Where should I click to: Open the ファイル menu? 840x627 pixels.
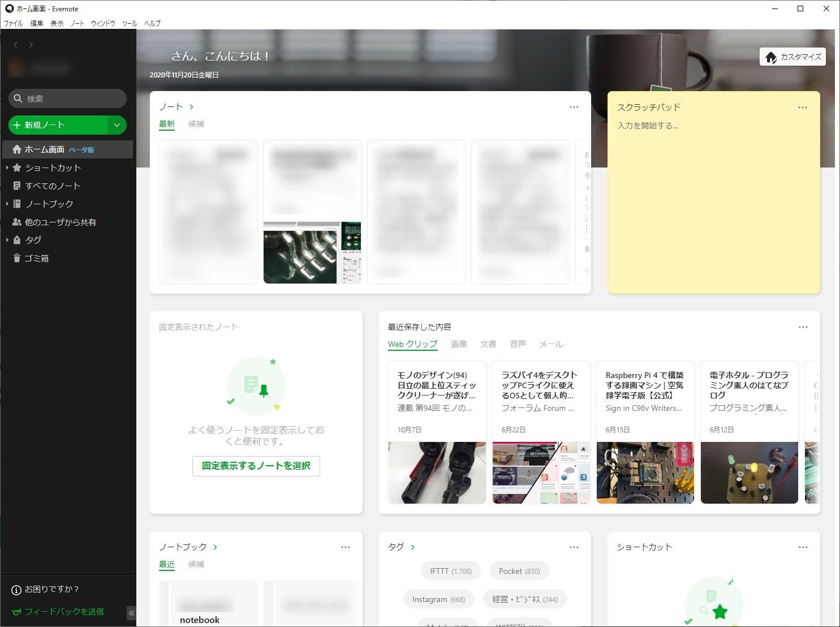tap(14, 23)
